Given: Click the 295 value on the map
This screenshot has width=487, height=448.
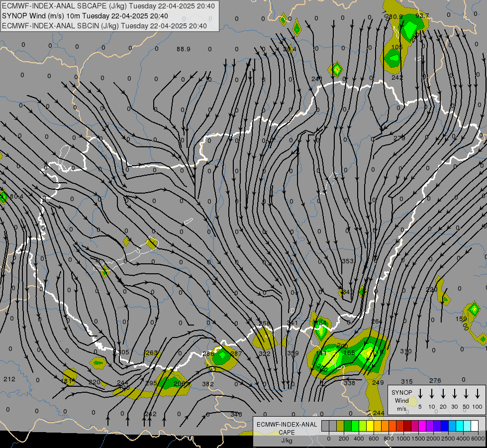Looking at the screenshot, I should click(x=151, y=383).
